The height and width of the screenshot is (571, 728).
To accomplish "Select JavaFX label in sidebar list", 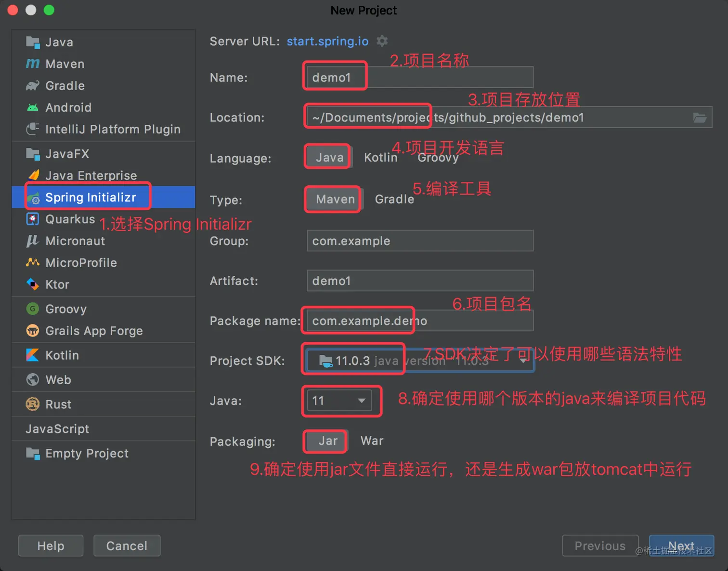I will [x=67, y=154].
